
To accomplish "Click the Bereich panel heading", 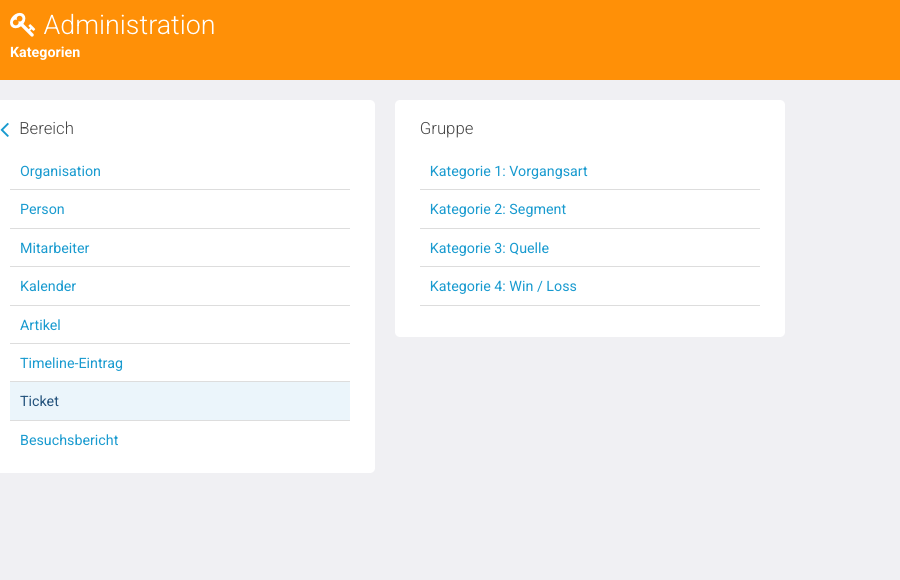I will tap(46, 128).
